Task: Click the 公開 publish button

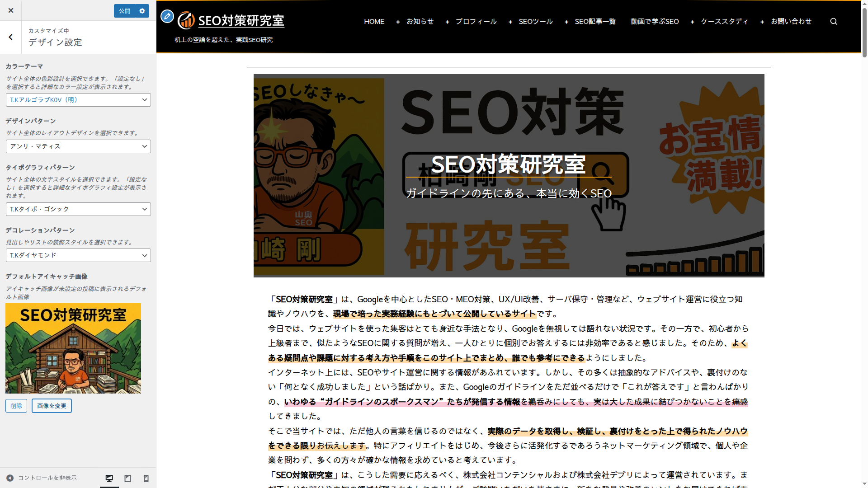Action: tap(124, 11)
